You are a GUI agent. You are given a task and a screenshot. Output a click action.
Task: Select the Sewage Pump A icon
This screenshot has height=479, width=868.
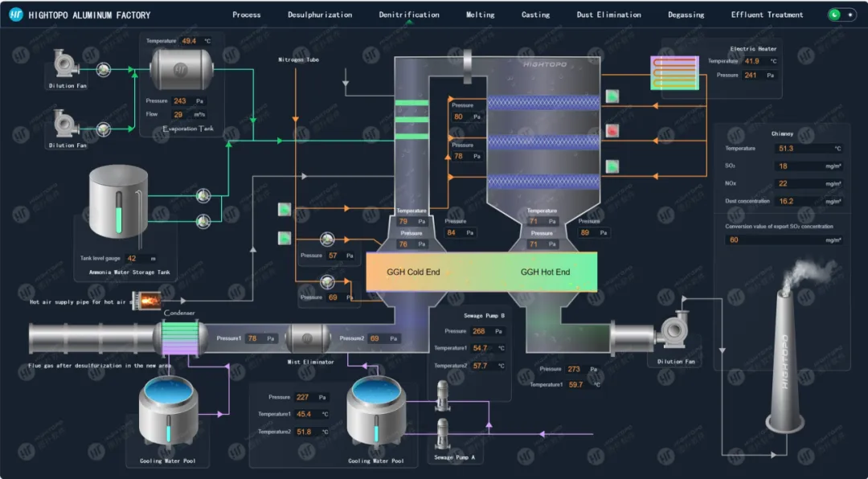442,434
